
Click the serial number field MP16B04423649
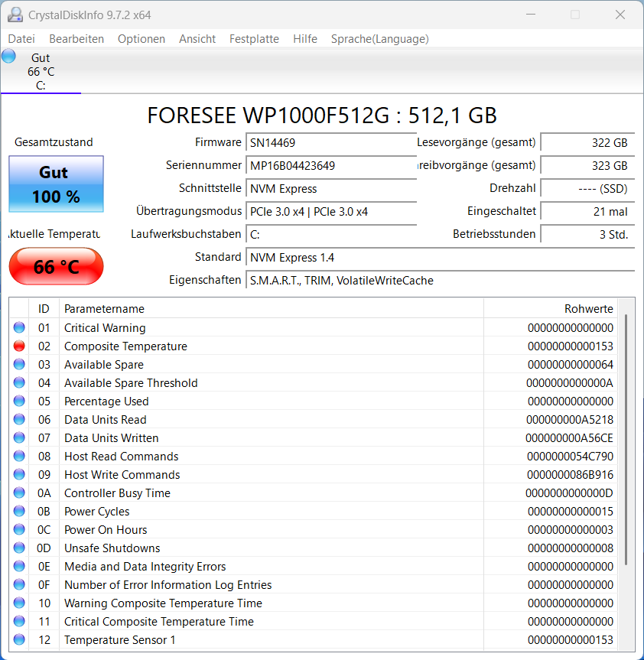[331, 166]
